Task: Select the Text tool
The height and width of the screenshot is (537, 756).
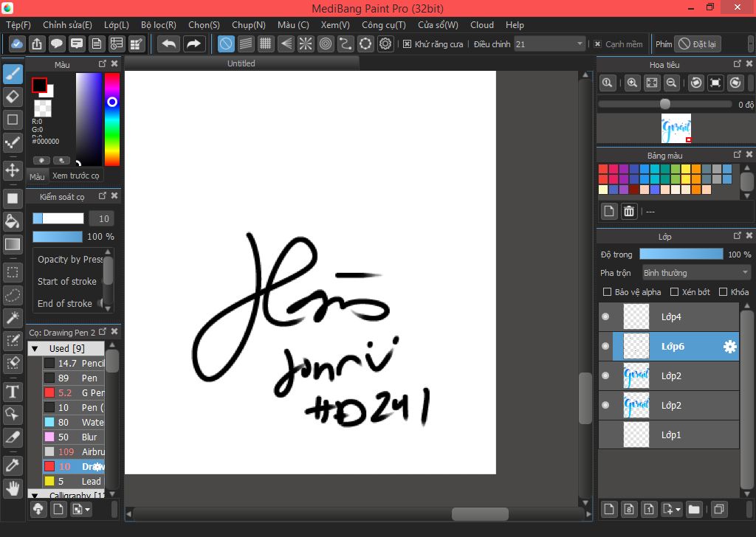Action: click(13, 392)
